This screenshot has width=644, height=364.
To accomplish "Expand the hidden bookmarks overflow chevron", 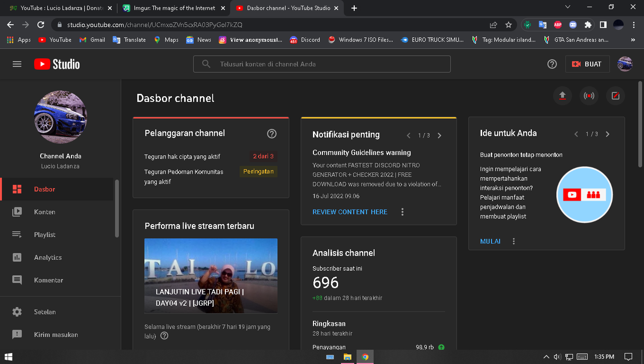I will [x=633, y=40].
